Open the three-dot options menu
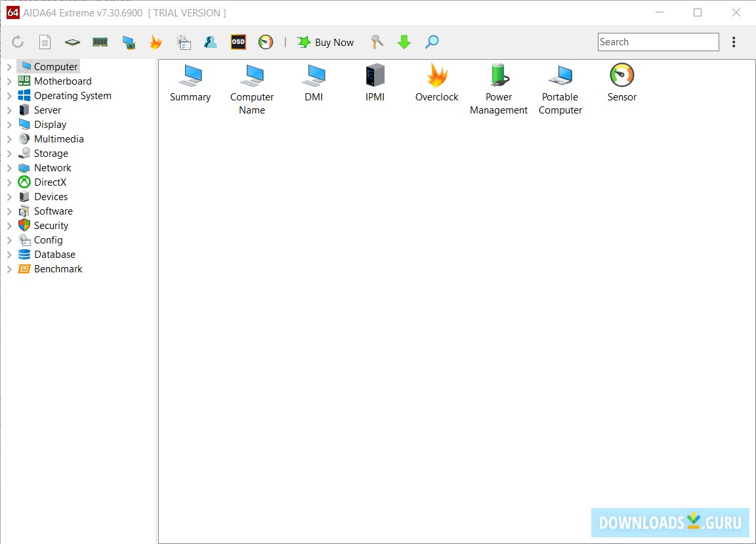 pyautogui.click(x=734, y=42)
